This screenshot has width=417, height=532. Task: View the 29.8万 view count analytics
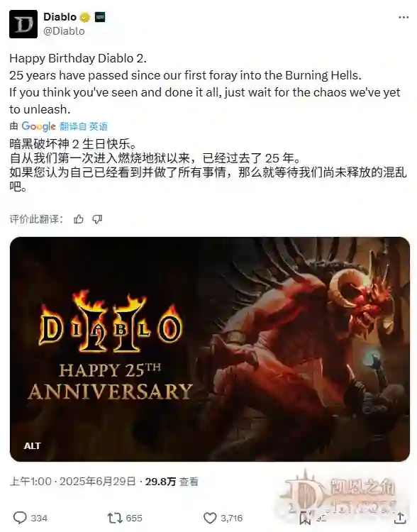(172, 482)
